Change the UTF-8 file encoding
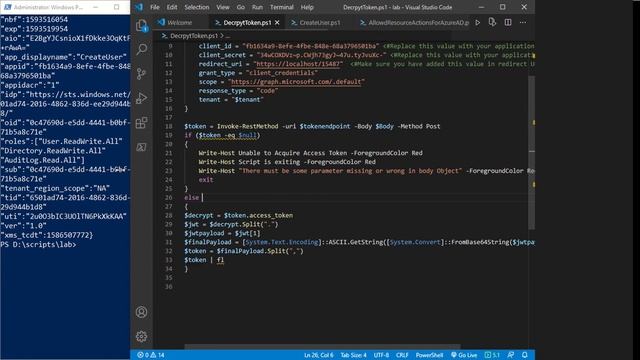Screen dimensions: 640x360 click(x=381, y=355)
